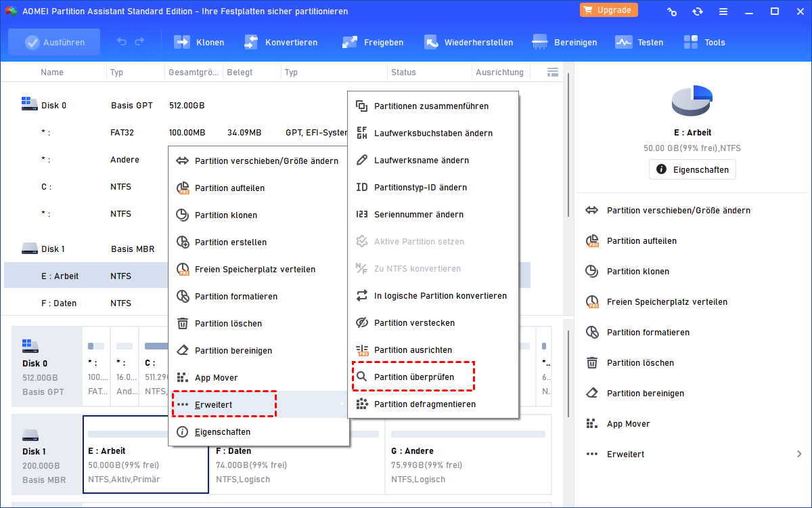The width and height of the screenshot is (812, 508).
Task: Click the Ausführen apply button
Action: (54, 42)
